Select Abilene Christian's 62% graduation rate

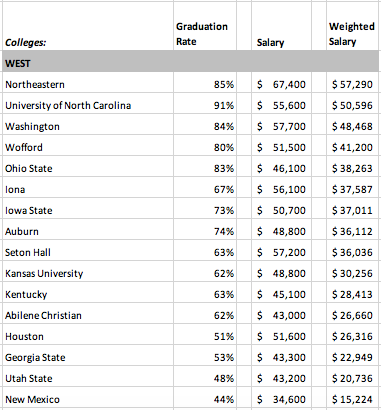[x=205, y=314]
